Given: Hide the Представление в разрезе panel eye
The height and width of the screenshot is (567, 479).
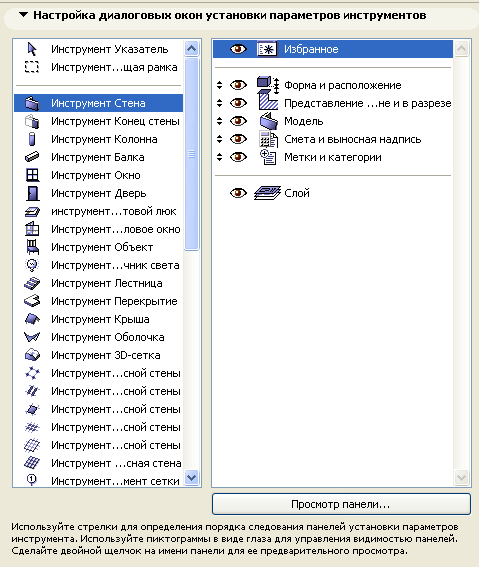Looking at the screenshot, I should [x=238, y=103].
